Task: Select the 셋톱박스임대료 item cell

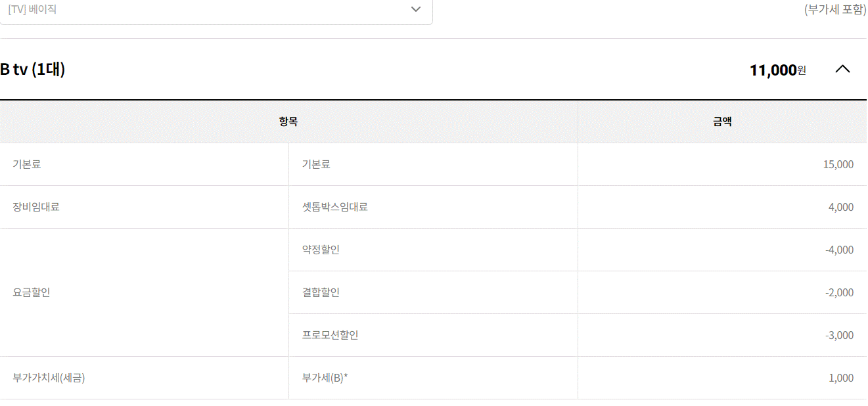Action: (334, 207)
